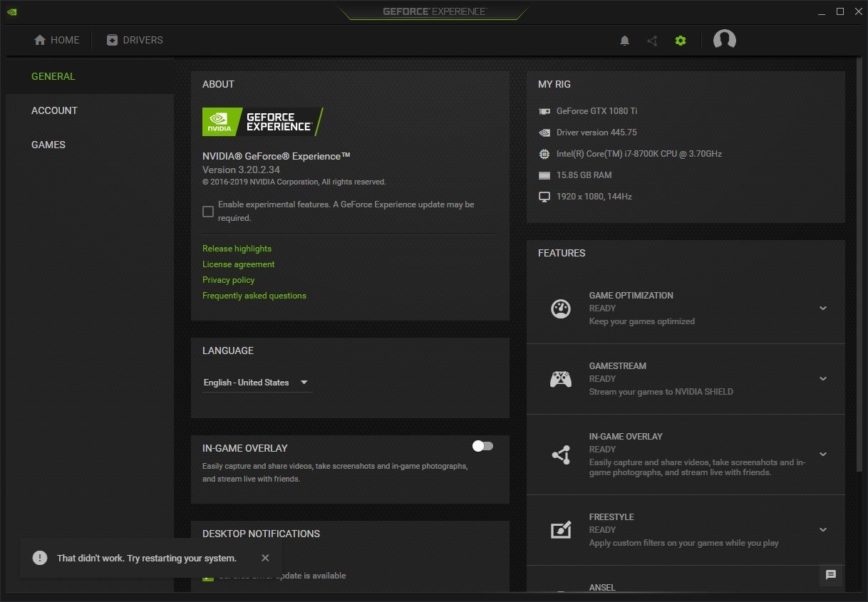Select Account in the sidebar
868x602 pixels.
click(90, 110)
